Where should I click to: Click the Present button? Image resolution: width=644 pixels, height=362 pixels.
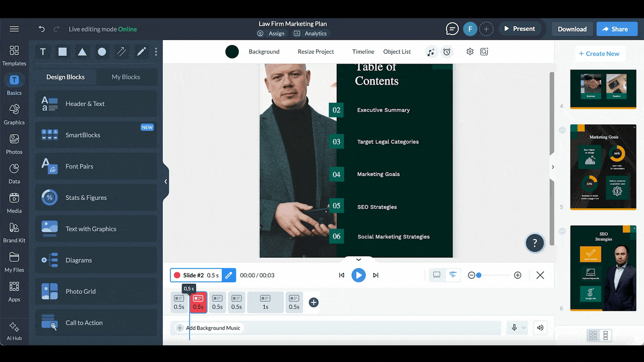tap(519, 29)
